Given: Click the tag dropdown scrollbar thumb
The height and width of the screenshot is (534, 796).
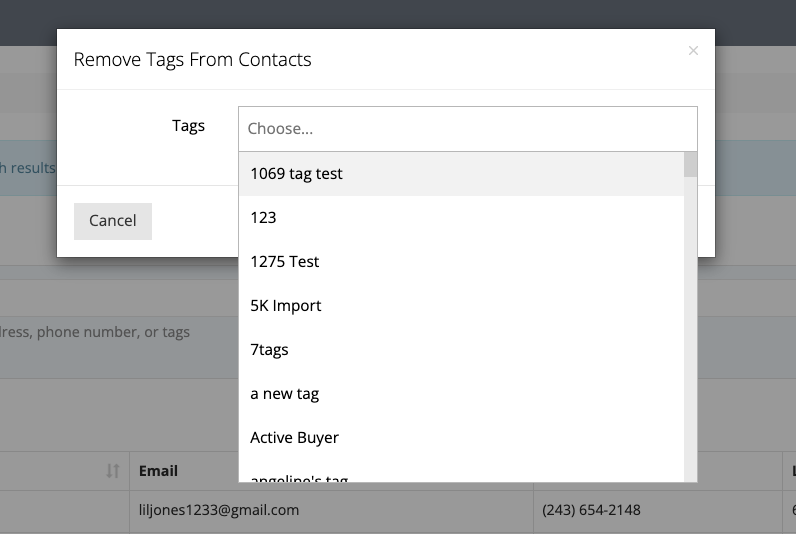Looking at the screenshot, I should click(690, 164).
